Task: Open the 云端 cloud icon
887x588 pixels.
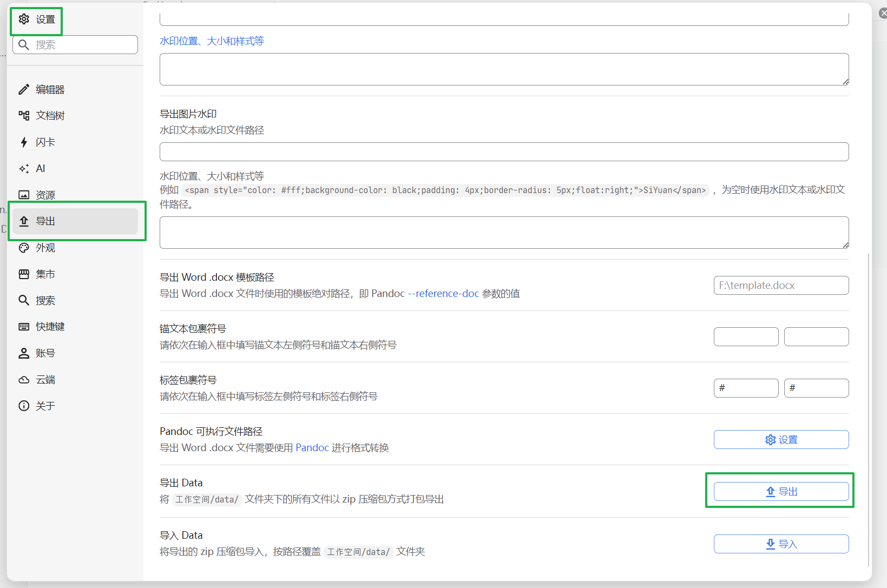Action: pyautogui.click(x=24, y=380)
